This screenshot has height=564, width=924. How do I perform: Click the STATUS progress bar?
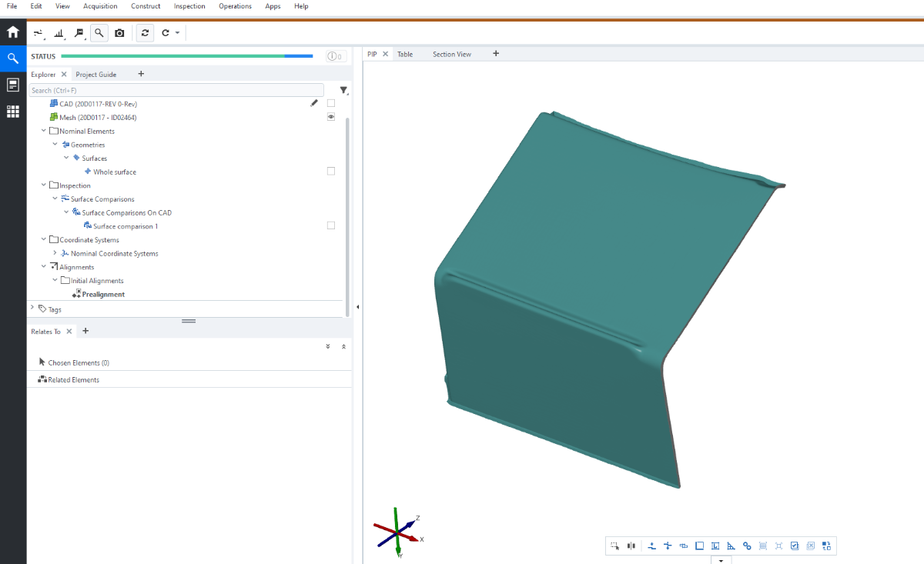click(186, 56)
